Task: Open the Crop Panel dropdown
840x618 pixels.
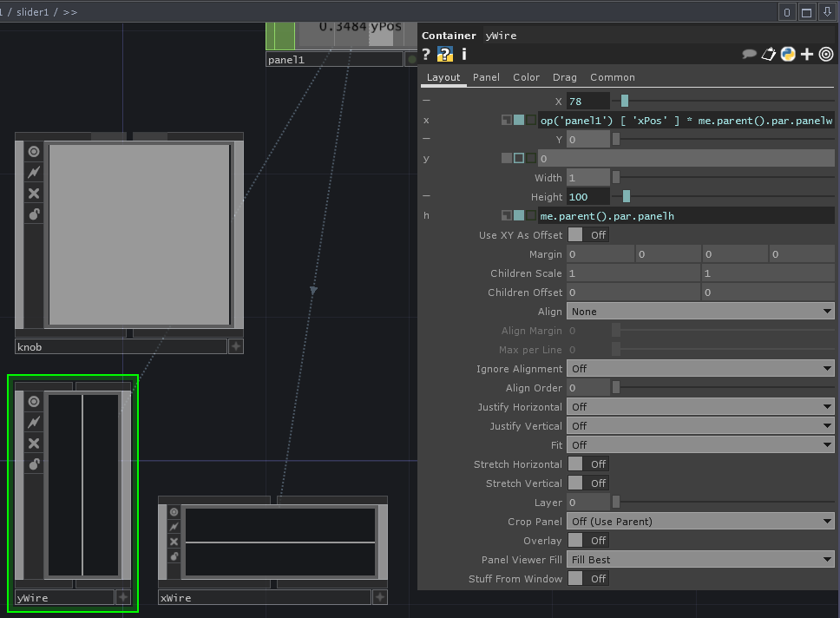Action: (699, 522)
